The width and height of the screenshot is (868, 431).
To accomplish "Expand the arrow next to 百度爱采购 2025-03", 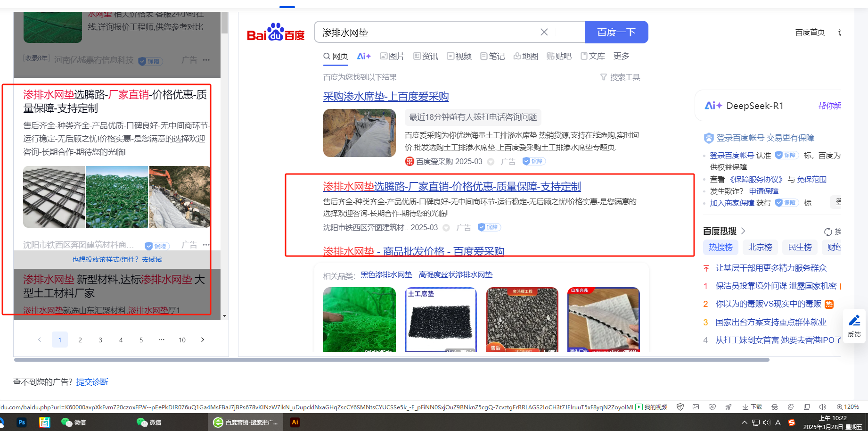I will click(491, 162).
